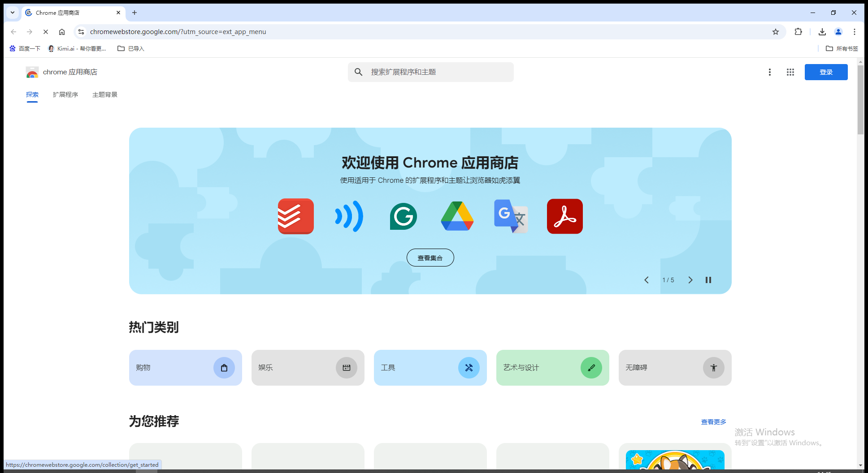This screenshot has width=868, height=473.
Task: Open the 百度一下 bookmark
Action: coord(25,48)
